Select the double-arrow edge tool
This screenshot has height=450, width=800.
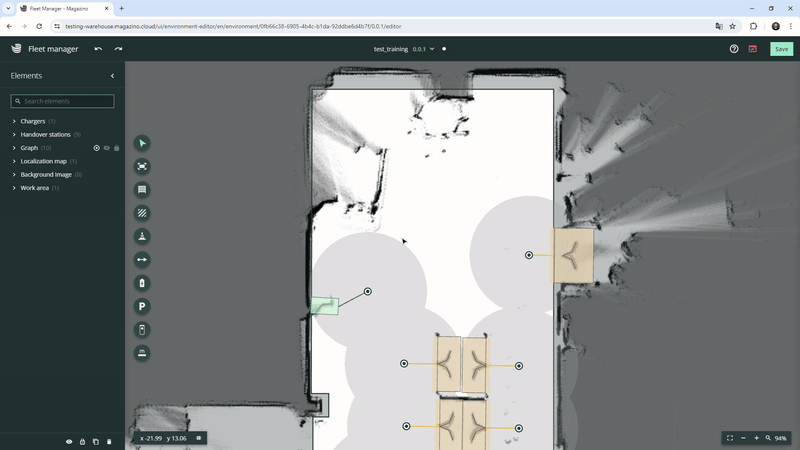click(142, 260)
